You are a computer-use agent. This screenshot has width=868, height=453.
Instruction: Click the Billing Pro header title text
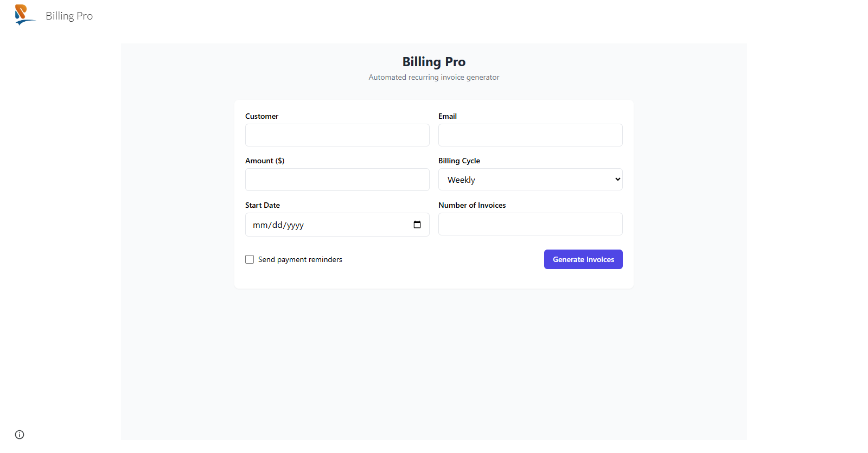[69, 16]
